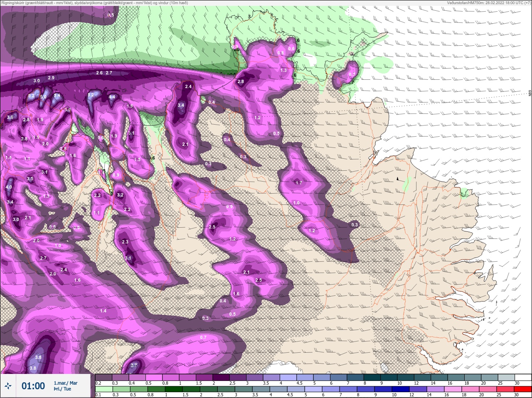Click bottom legend red swatch between 25 and 30
Screen dimensions: 532x398
[x=506, y=389]
